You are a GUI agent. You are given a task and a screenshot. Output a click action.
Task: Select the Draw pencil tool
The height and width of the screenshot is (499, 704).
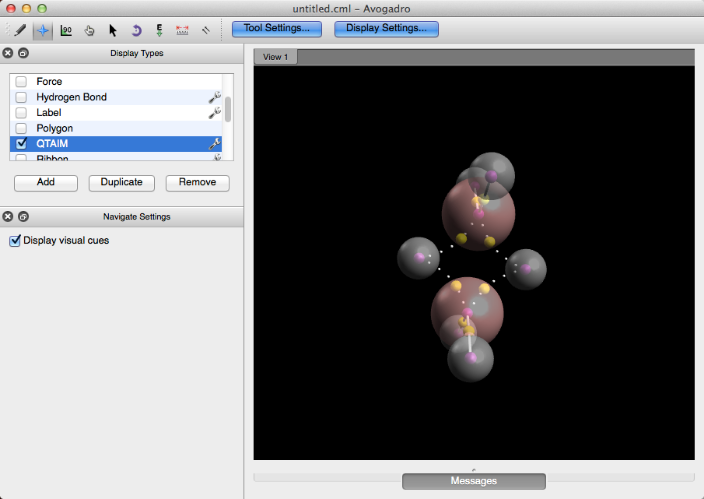(x=20, y=30)
